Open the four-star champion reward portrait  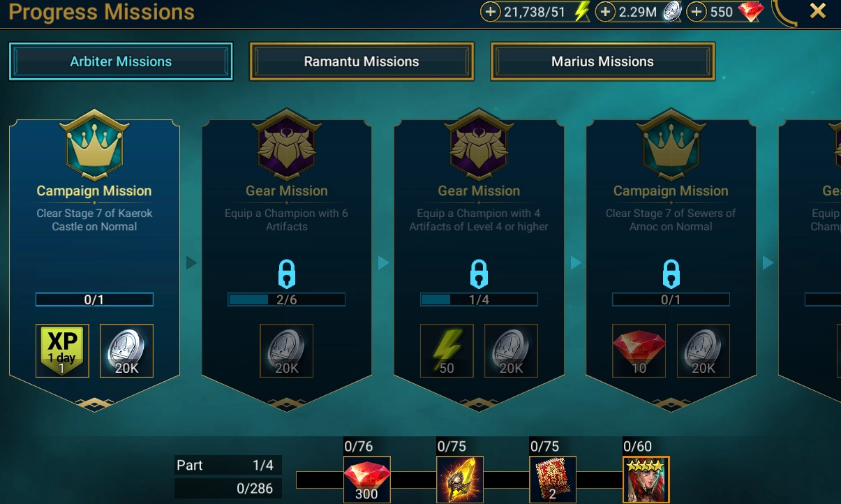click(646, 480)
